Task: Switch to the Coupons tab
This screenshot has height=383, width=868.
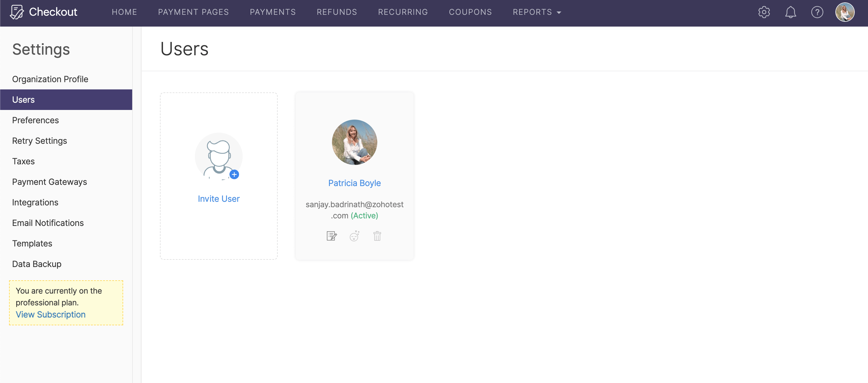Action: point(470,12)
